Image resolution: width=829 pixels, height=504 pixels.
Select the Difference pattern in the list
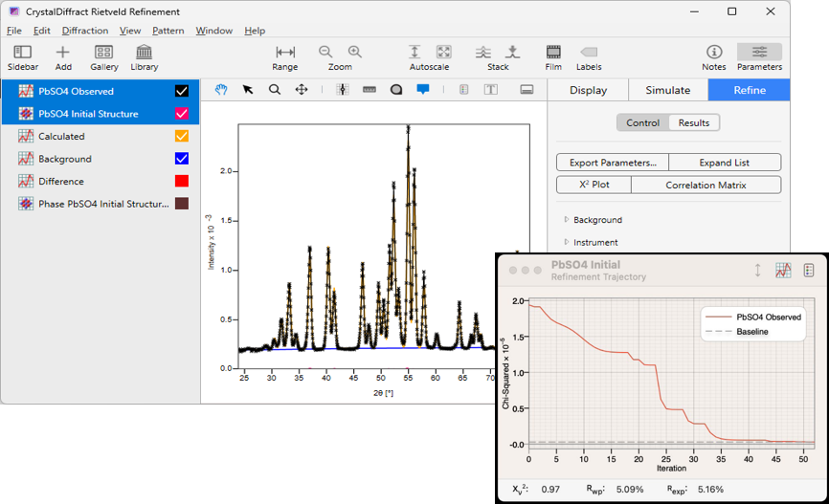61,182
